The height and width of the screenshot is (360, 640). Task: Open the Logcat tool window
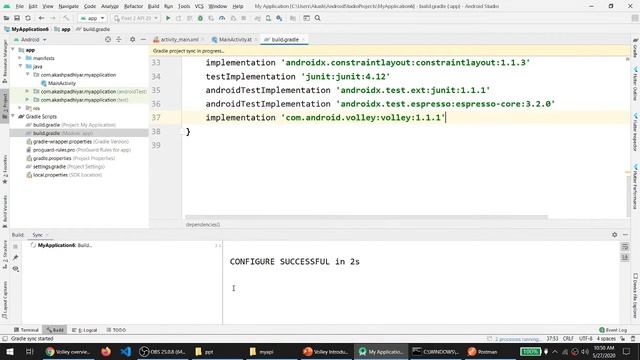84,330
